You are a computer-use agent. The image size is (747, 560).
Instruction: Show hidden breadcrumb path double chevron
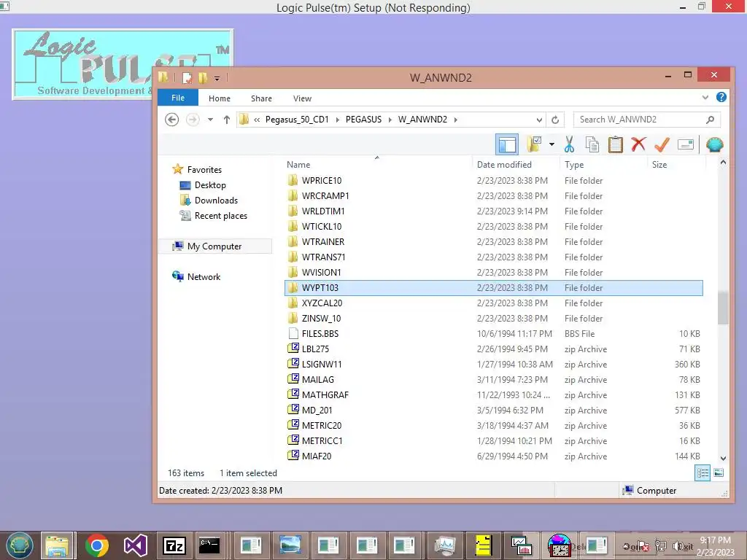[x=257, y=120]
